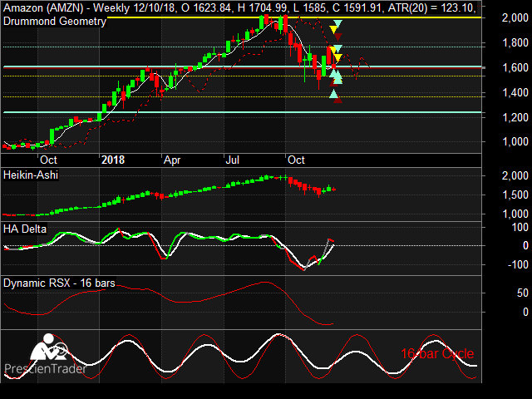Click the Dynamic RSX - 16 bars label
Viewport: 532px width, 399px height.
click(x=59, y=283)
